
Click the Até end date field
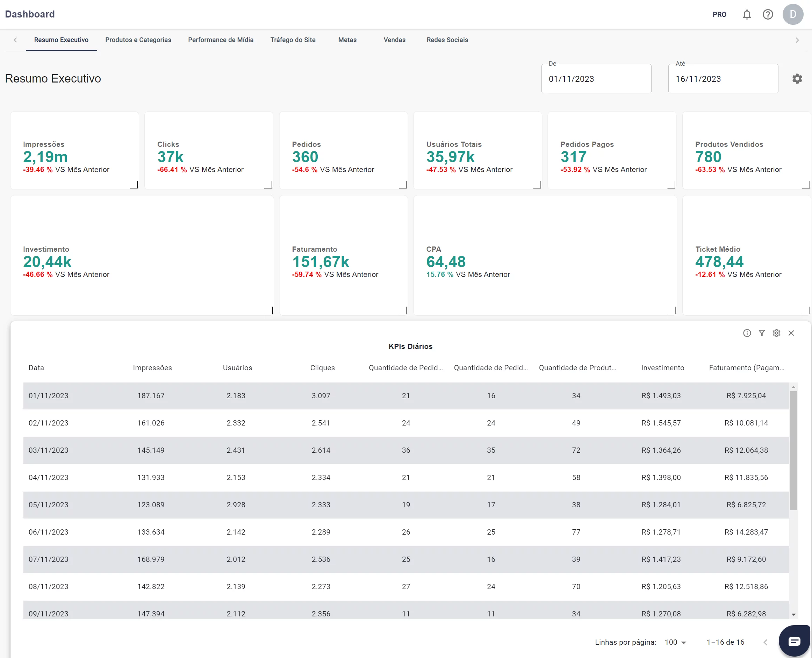tap(723, 79)
